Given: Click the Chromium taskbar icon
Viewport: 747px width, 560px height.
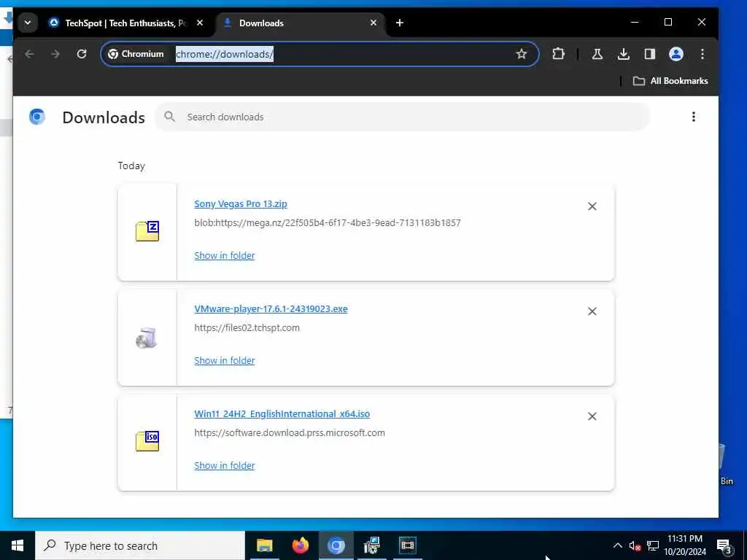Looking at the screenshot, I should point(336,545).
